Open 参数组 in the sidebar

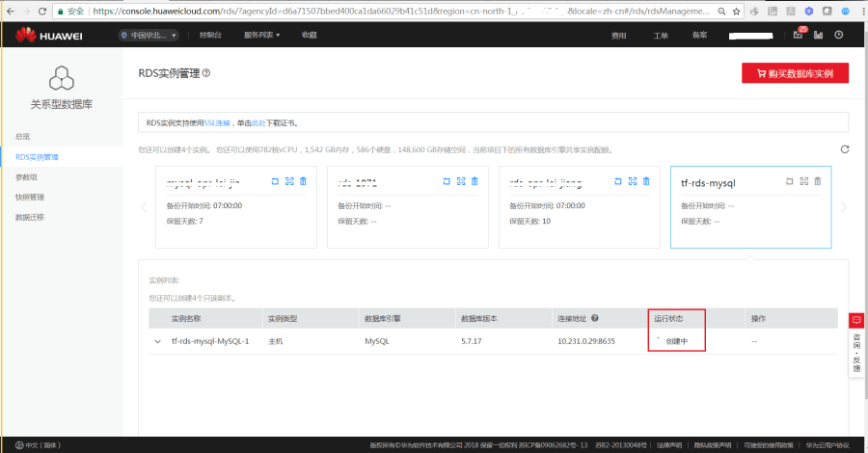(x=26, y=177)
